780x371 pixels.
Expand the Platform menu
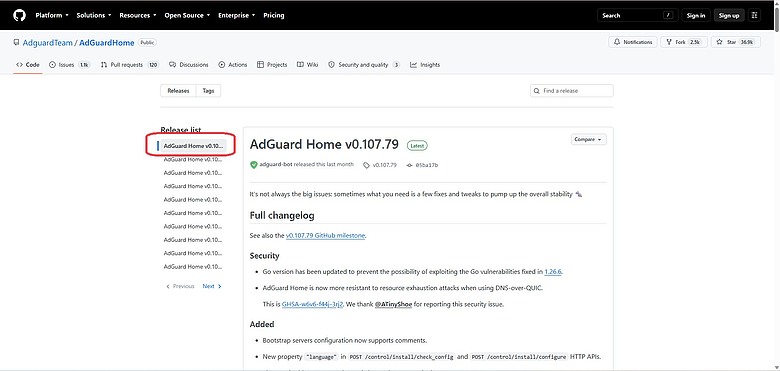pos(52,15)
